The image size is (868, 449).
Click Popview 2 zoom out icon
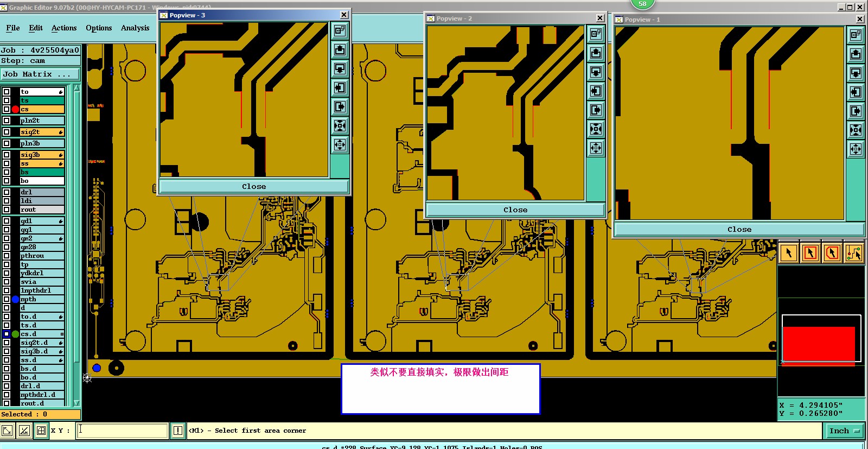[x=596, y=148]
